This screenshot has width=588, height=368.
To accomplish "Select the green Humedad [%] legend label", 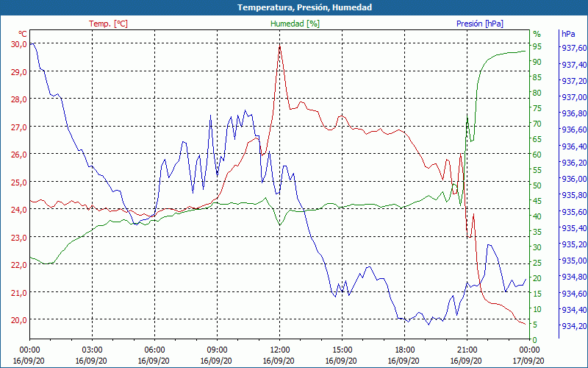I will pos(295,24).
